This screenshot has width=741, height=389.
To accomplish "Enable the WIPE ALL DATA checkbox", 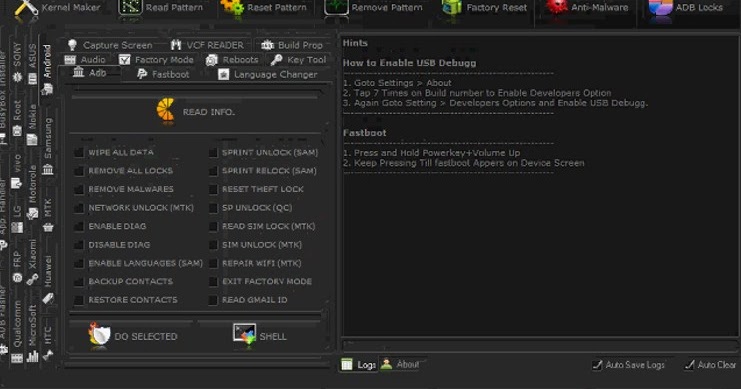I will pos(79,153).
